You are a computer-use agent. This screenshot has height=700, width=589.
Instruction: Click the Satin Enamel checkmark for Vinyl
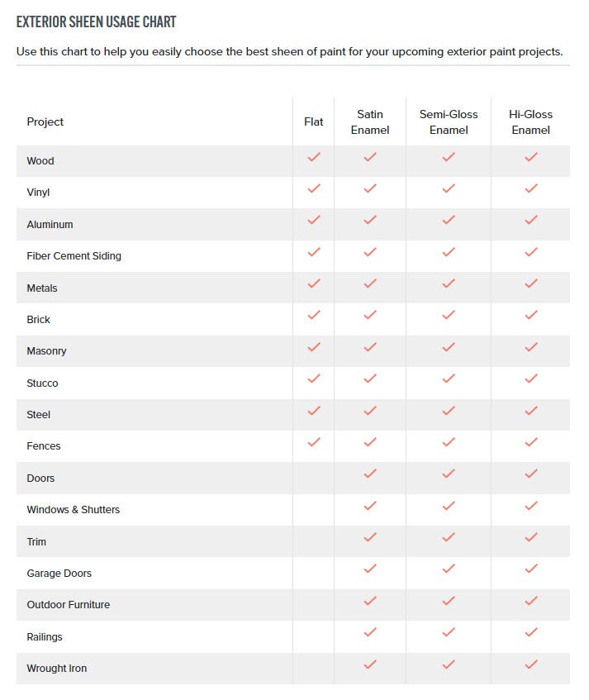pyautogui.click(x=370, y=188)
